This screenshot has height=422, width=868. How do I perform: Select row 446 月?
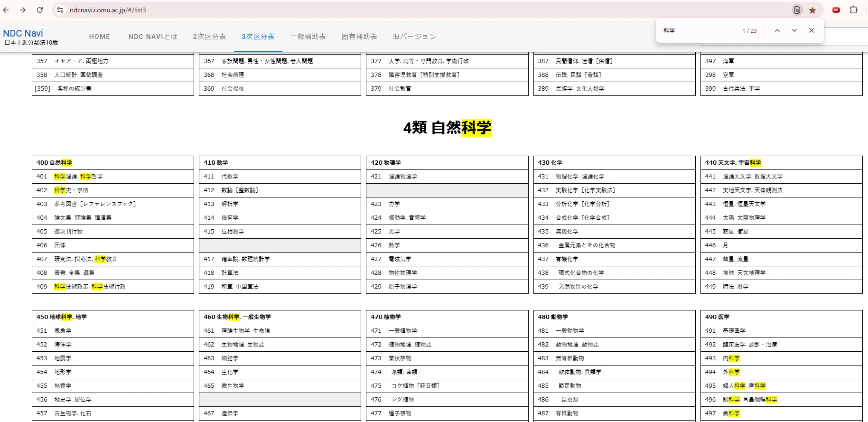(x=782, y=245)
